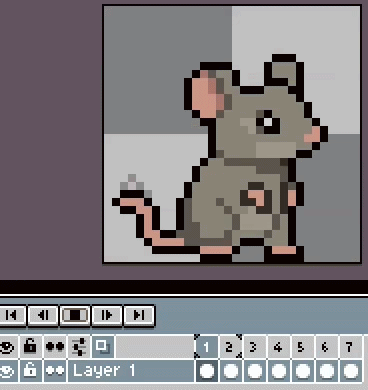This screenshot has width=368, height=390.
Task: Select Layer 1 cel in frame 4
Action: 278,371
